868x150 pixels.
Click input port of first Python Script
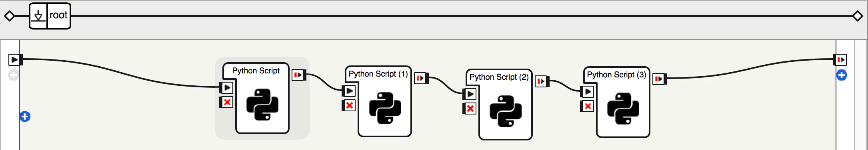coord(226,87)
